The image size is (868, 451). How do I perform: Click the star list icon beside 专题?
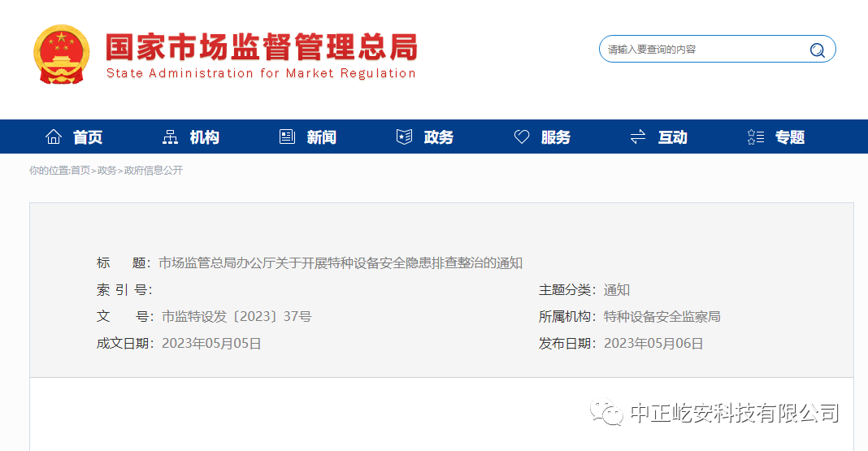[x=755, y=137]
